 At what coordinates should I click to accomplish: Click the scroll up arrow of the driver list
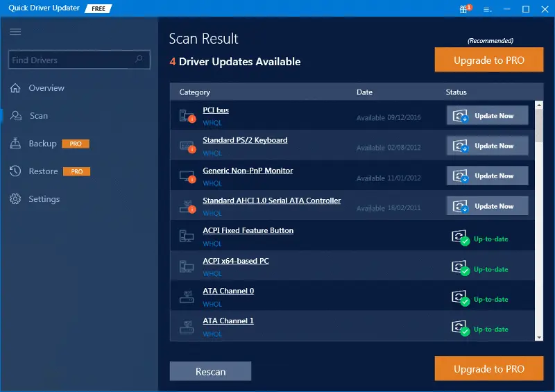(539, 105)
